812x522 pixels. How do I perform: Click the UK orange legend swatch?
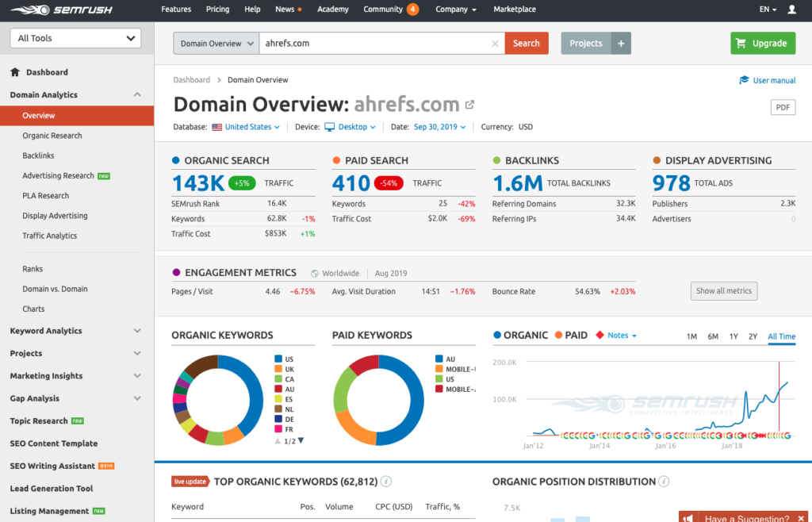pos(278,369)
